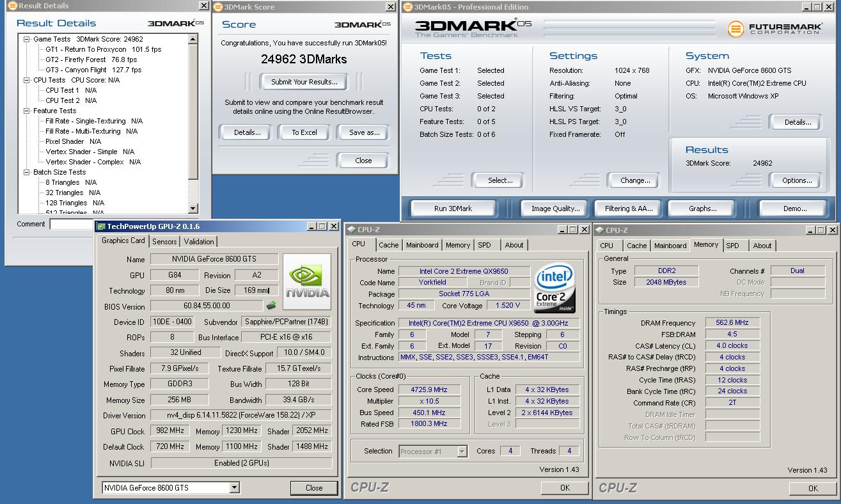Viewport: 841px width, 504px height.
Task: Click OK in the CPU-Z Memory window
Action: pos(813,488)
